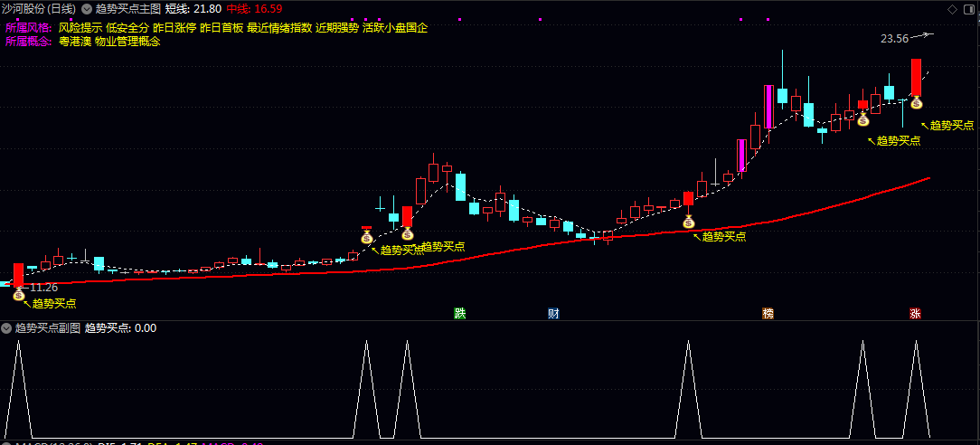Click the 23.56 high price label
The height and width of the screenshot is (445, 980).
[894, 39]
